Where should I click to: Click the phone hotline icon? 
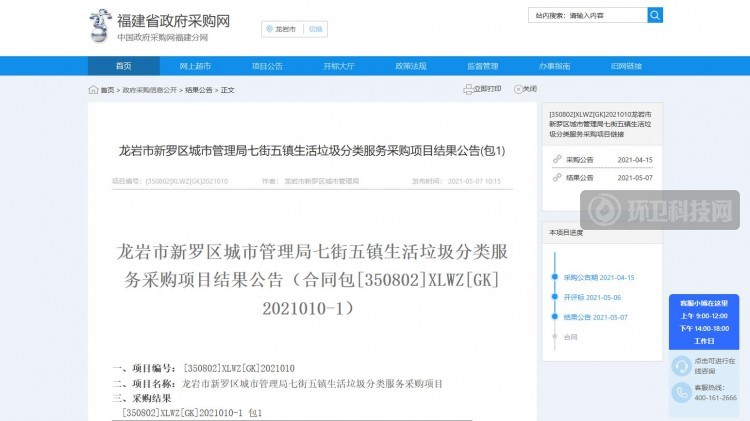(681, 393)
